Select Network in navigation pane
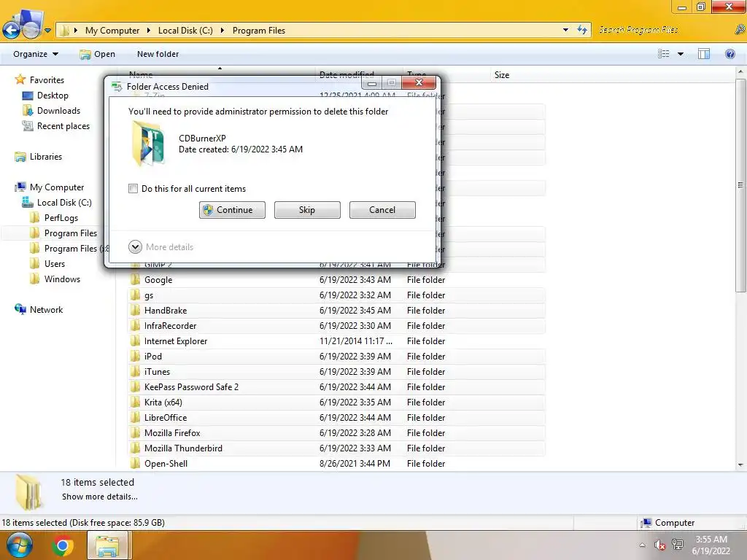Image resolution: width=747 pixels, height=560 pixels. pos(46,309)
